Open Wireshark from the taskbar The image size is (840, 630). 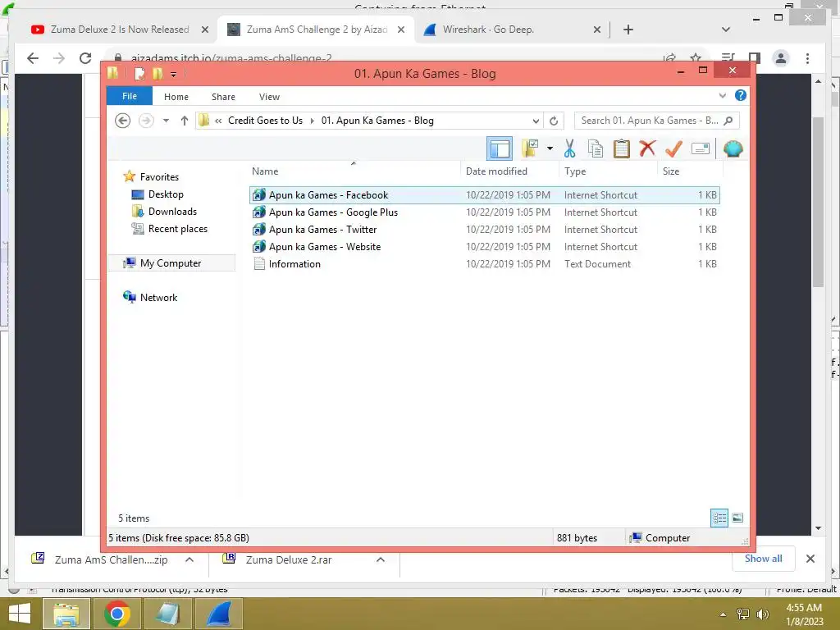click(x=218, y=614)
